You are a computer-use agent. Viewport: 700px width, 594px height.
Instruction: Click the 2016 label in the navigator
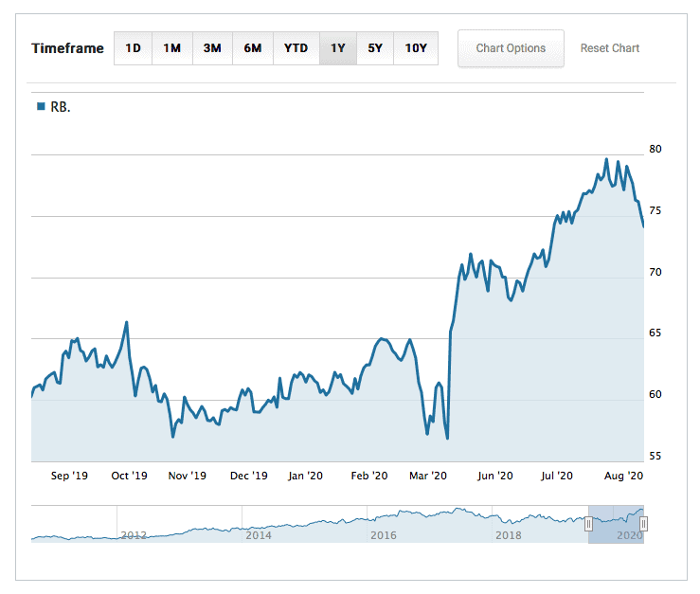384,535
